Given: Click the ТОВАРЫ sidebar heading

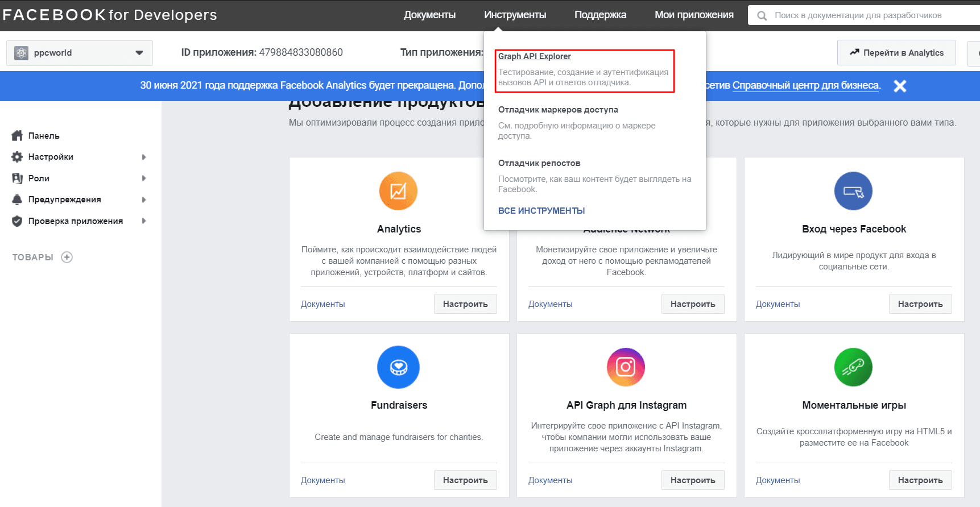Looking at the screenshot, I should [33, 257].
